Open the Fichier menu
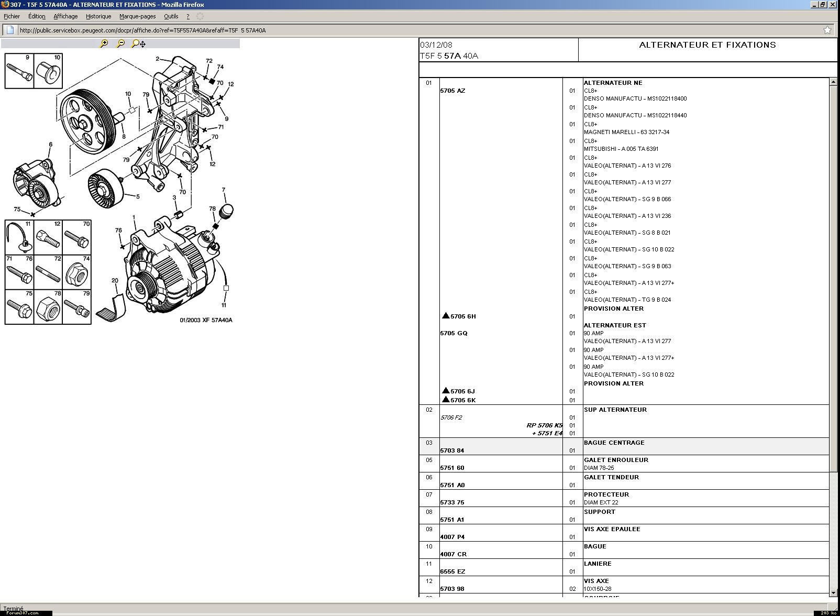The width and height of the screenshot is (840, 616). pyautogui.click(x=12, y=16)
